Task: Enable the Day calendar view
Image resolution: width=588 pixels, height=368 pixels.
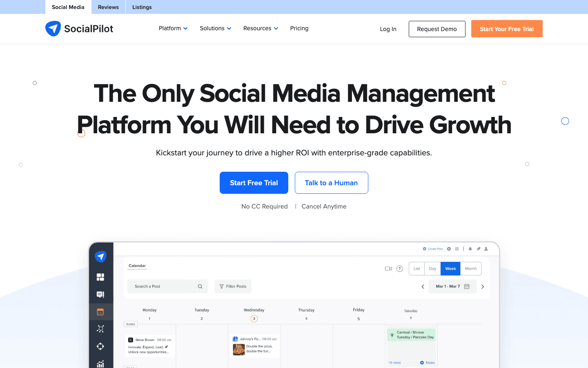Action: pos(432,269)
